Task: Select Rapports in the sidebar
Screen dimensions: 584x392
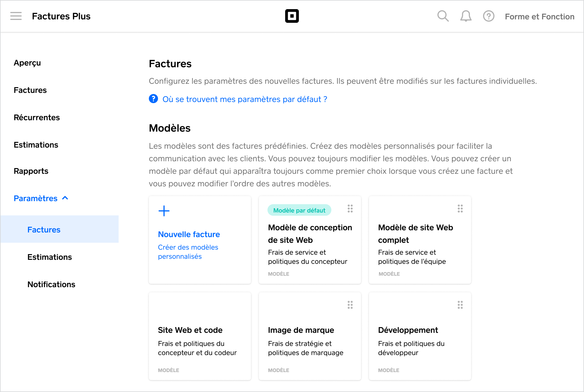Action: click(31, 171)
